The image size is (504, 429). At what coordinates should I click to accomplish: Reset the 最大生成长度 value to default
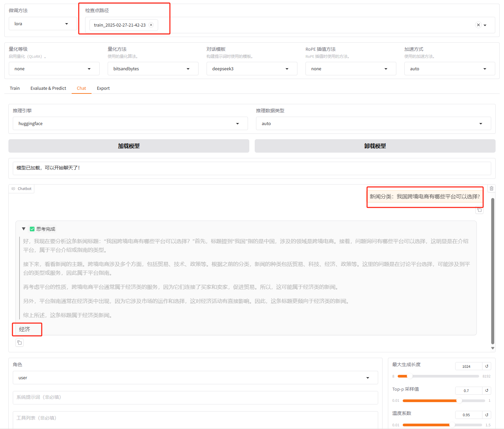[x=487, y=366]
